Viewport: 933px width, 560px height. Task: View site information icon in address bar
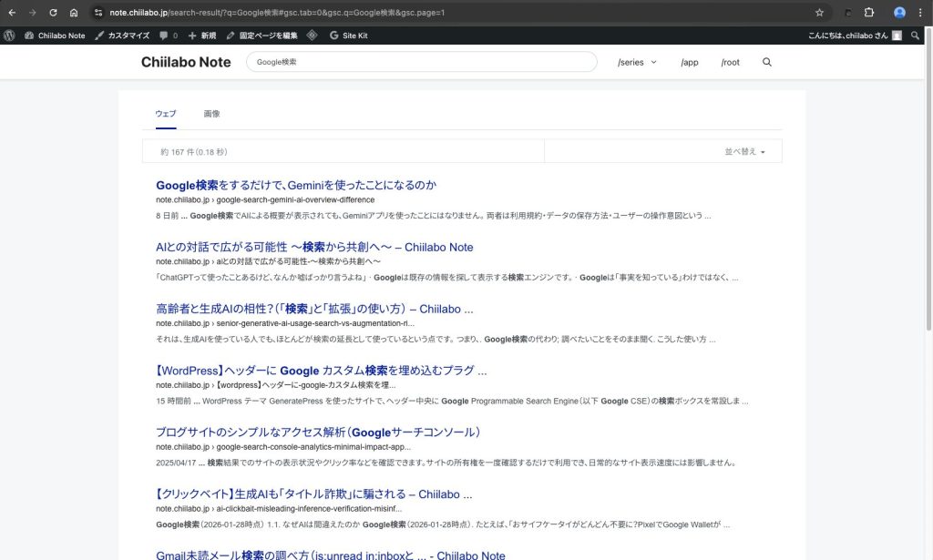(98, 13)
